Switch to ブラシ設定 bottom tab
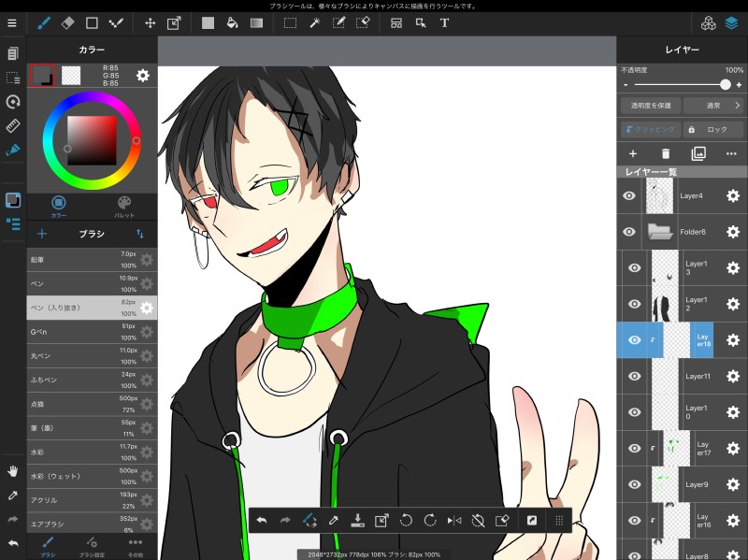The width and height of the screenshot is (748, 560). point(92,547)
